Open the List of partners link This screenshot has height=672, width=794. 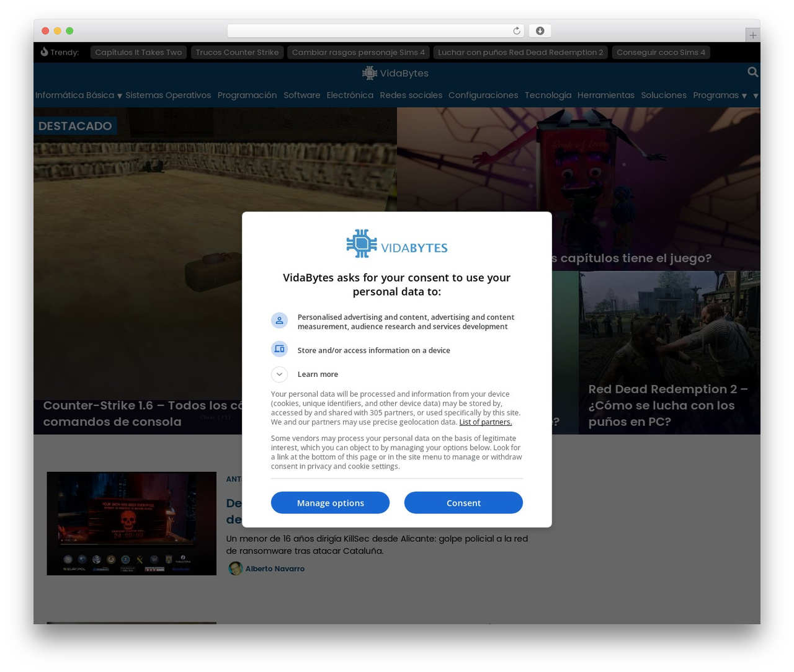[486, 422]
